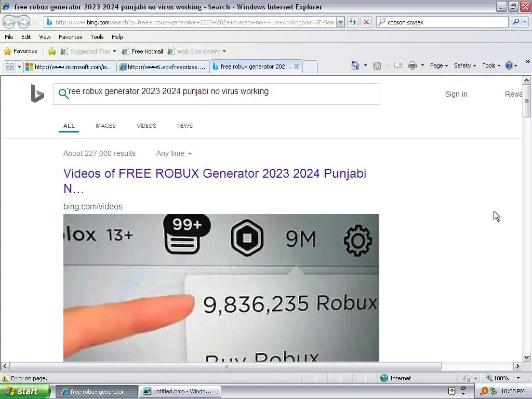Stop loading with the red X button
Screen dimensions: 532x399
pyautogui.click(x=366, y=22)
